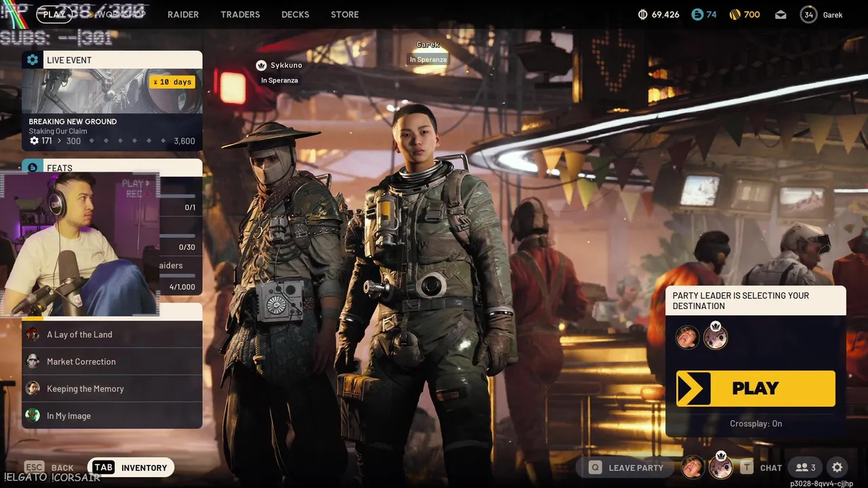Switch to the WORKSHOP tab
This screenshot has width=868, height=488.
click(x=121, y=14)
